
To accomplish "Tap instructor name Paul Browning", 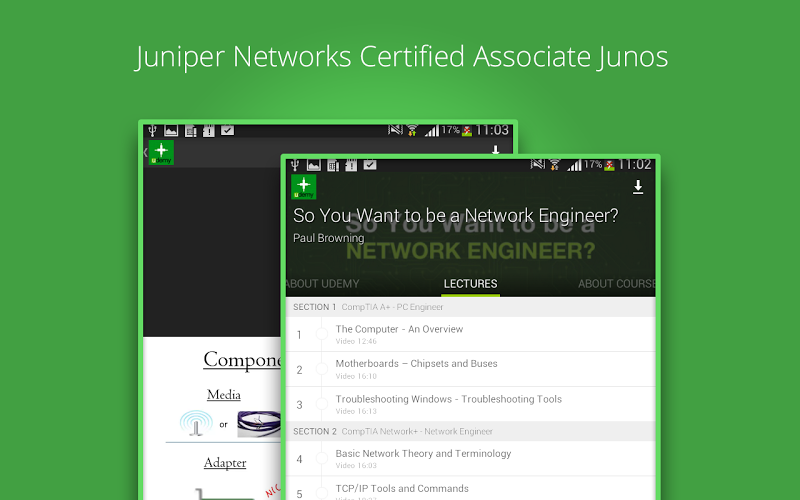I will point(329,238).
